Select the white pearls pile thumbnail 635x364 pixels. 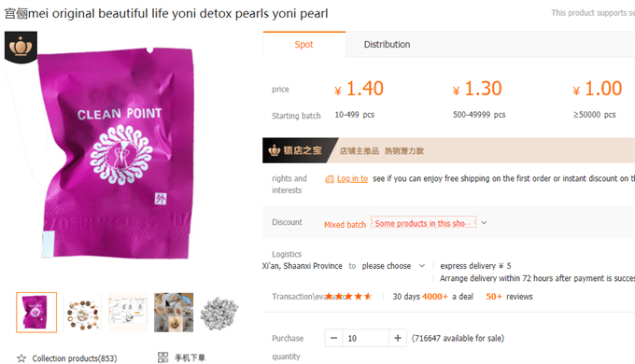(219, 314)
